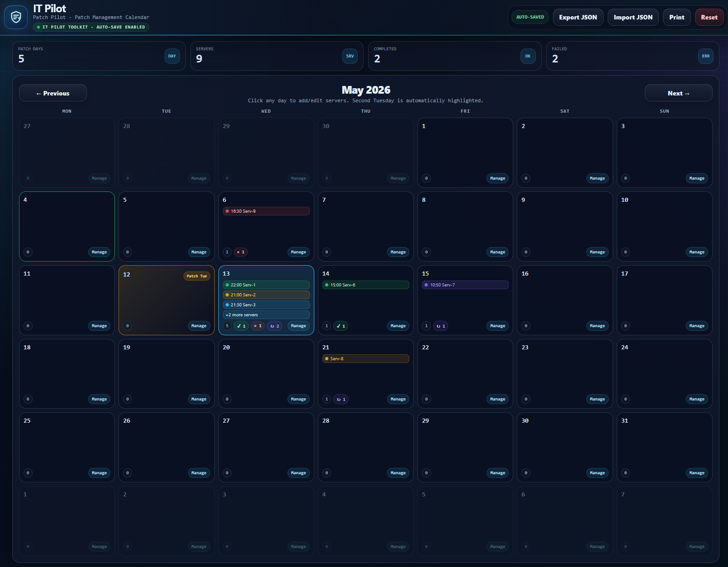Click the May 25 day cell
The image size is (728, 567).
click(x=67, y=447)
